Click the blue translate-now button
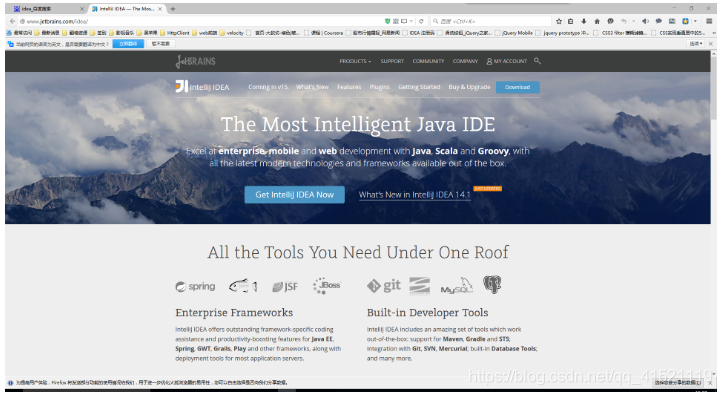The width and height of the screenshot is (722, 395). (x=128, y=44)
